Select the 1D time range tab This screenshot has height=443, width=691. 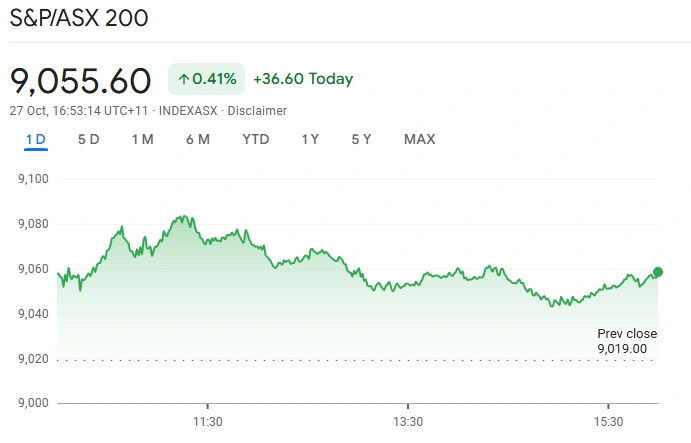point(36,139)
